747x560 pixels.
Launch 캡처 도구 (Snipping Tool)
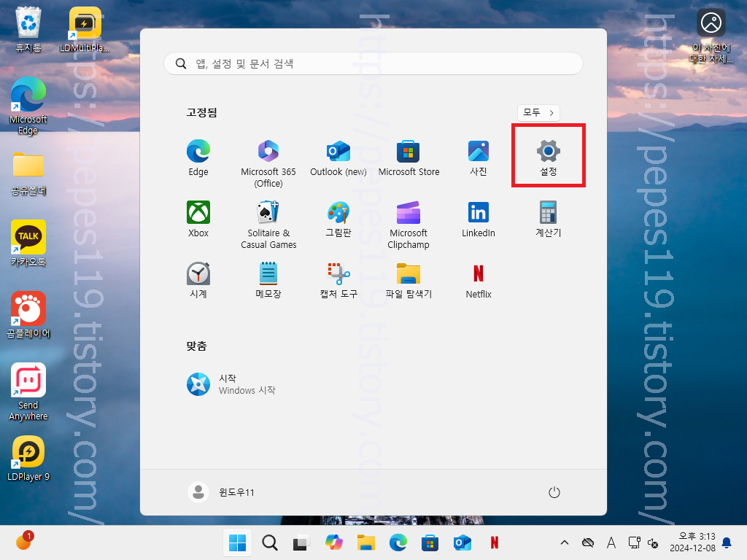pyautogui.click(x=338, y=280)
